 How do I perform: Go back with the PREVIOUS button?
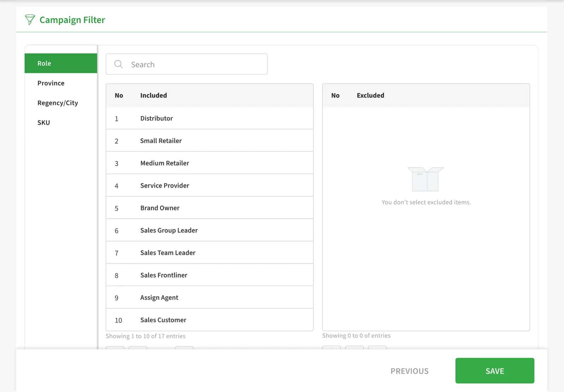pos(410,371)
